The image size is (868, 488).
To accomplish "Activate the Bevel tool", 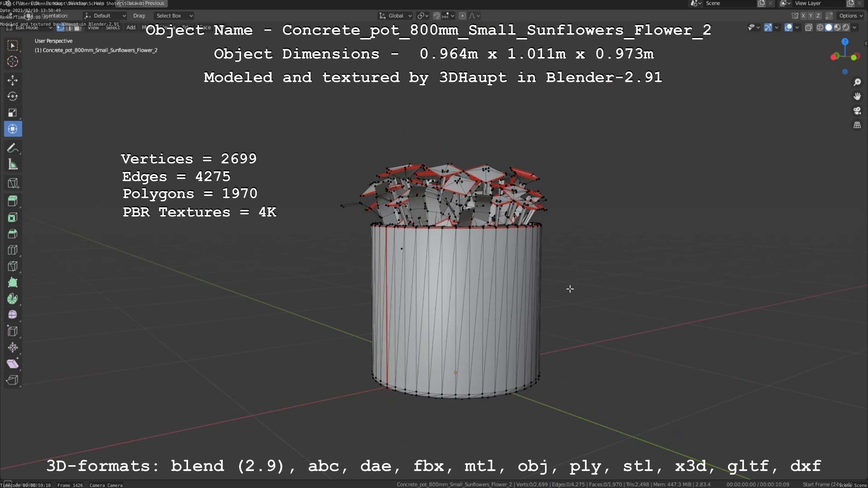I will coord(13,234).
